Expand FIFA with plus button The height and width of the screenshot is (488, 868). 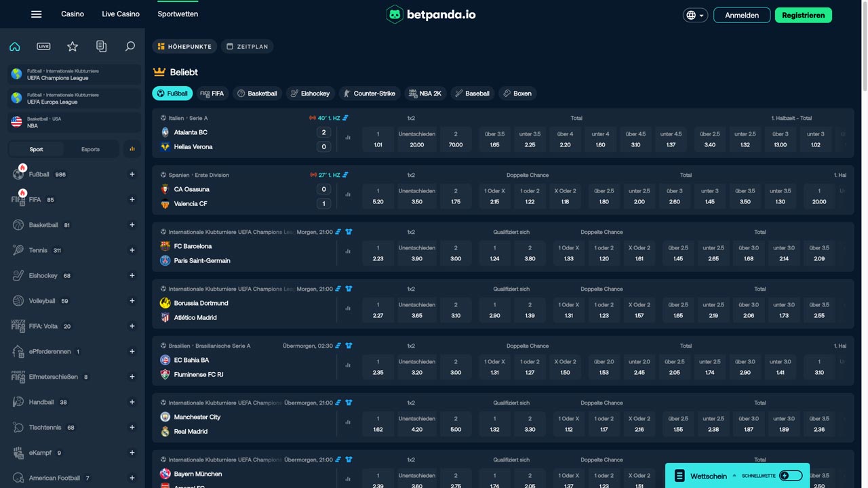point(132,200)
